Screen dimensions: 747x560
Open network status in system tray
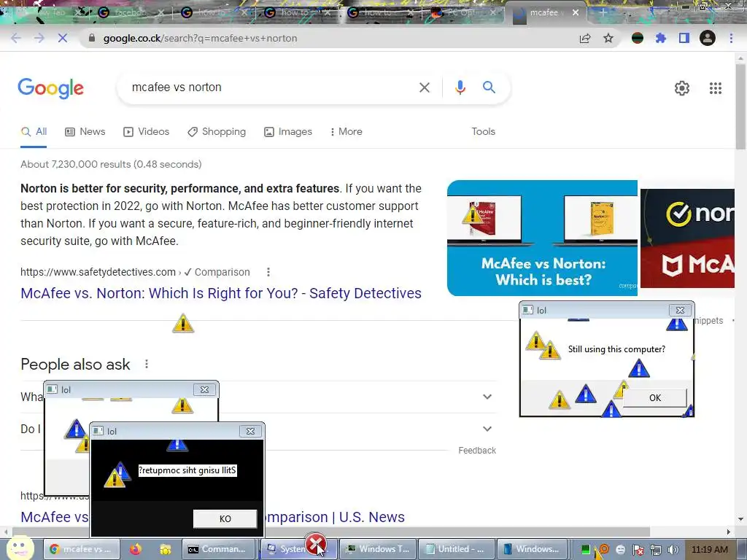point(656,550)
